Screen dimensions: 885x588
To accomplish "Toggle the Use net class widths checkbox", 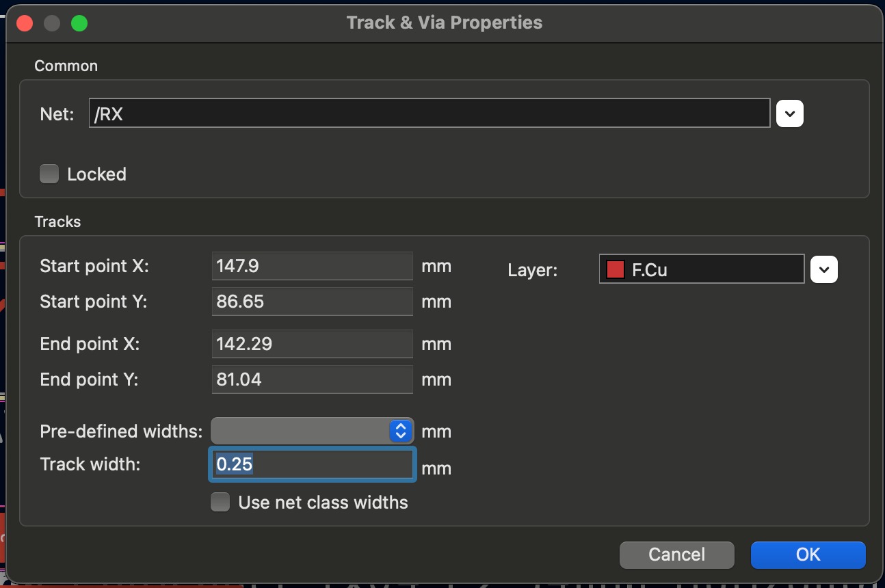I will click(x=220, y=503).
